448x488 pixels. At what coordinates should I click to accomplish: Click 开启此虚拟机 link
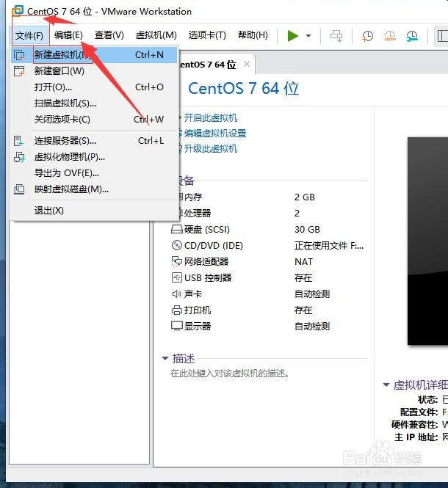(x=211, y=118)
